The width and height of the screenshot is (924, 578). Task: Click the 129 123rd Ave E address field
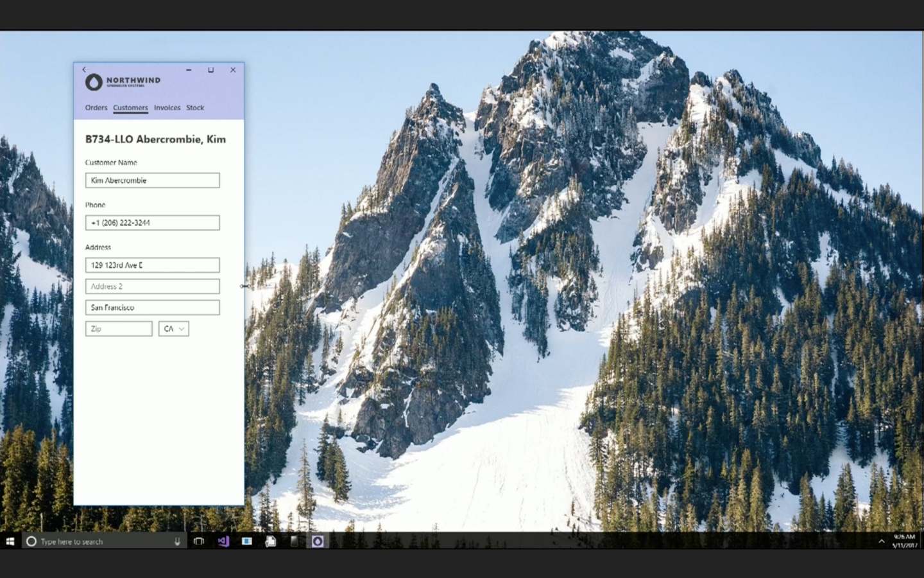pos(153,265)
